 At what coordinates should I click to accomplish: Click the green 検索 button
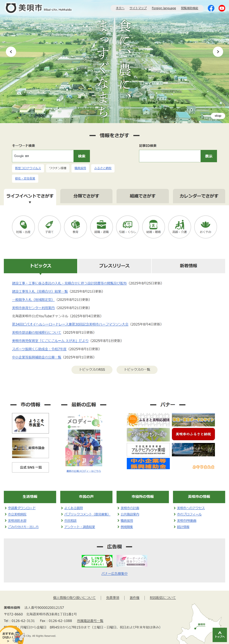pos(82,156)
